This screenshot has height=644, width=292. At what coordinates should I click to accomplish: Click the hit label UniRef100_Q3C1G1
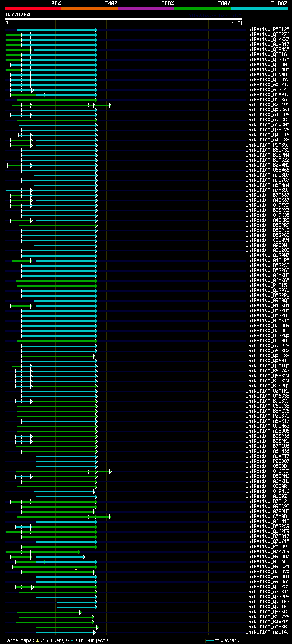267,55
